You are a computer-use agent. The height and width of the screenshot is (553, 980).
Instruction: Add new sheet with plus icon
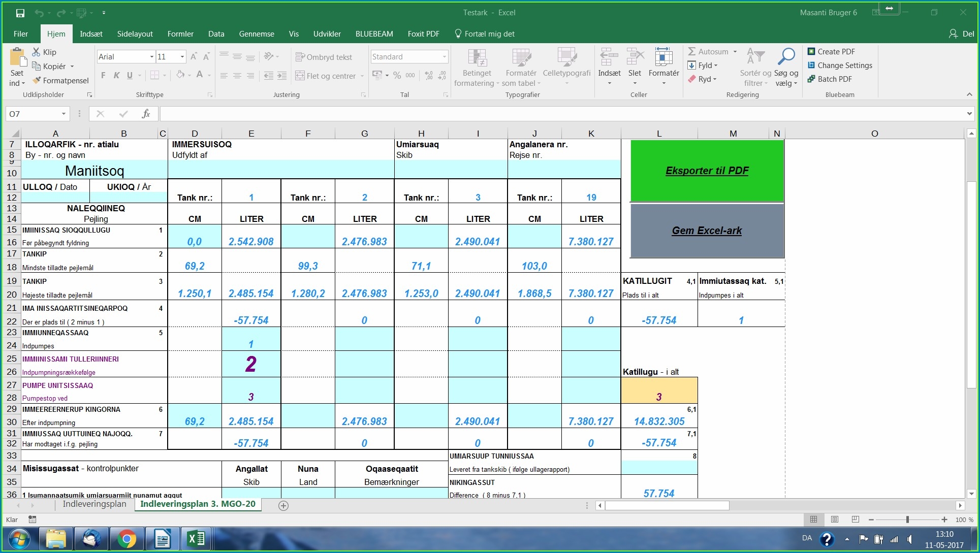283,505
